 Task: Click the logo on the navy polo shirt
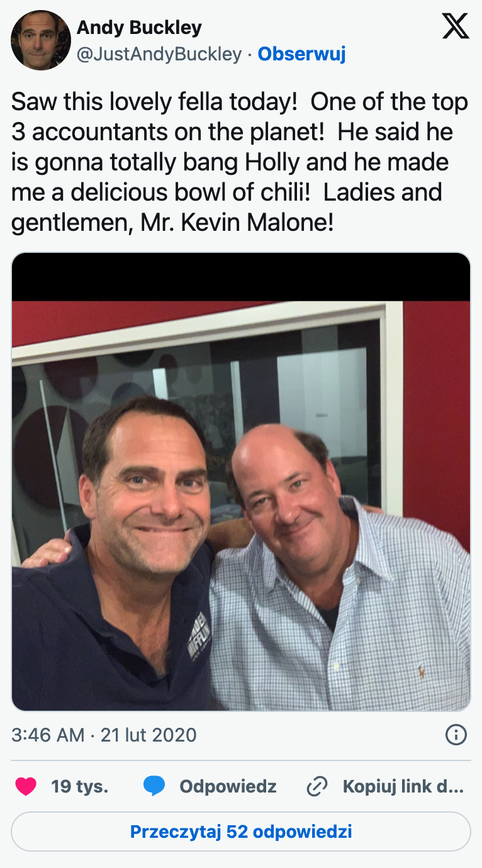[201, 634]
